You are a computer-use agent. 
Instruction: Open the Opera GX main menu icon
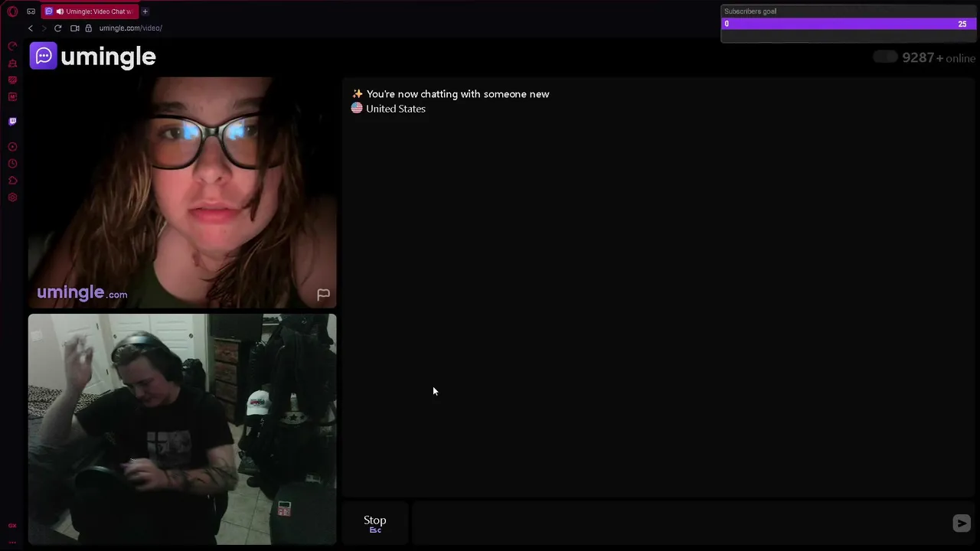coord(12,11)
